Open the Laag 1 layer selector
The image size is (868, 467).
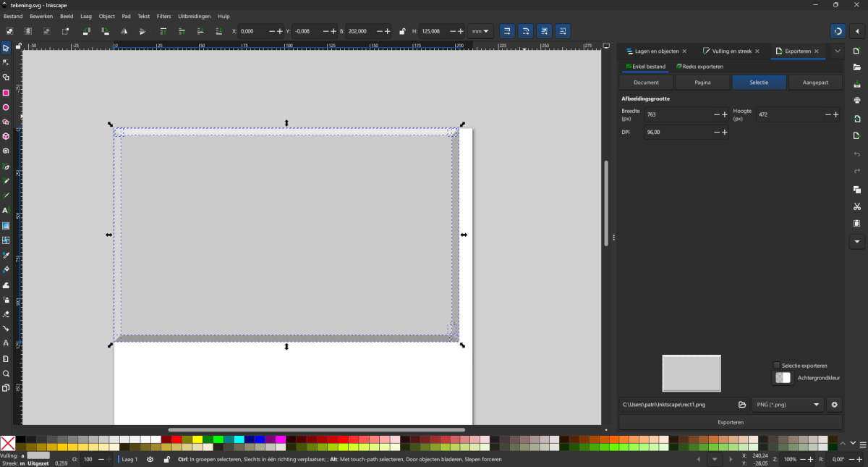[x=128, y=459]
